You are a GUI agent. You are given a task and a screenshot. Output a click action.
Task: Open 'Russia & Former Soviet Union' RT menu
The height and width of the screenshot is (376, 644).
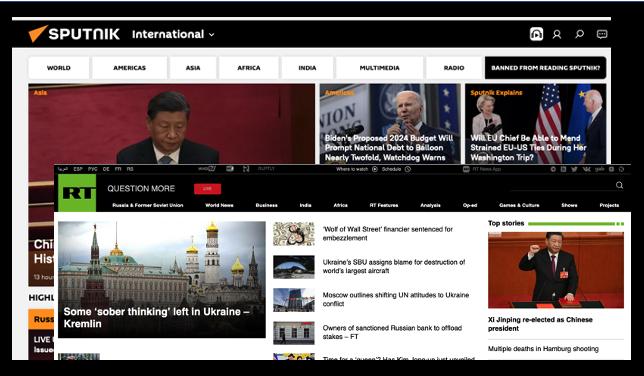pos(148,205)
